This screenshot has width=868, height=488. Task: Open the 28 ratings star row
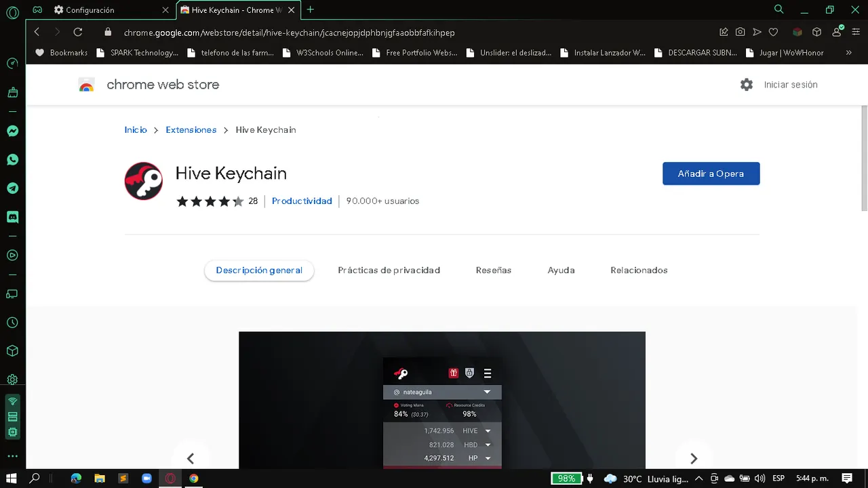click(217, 201)
